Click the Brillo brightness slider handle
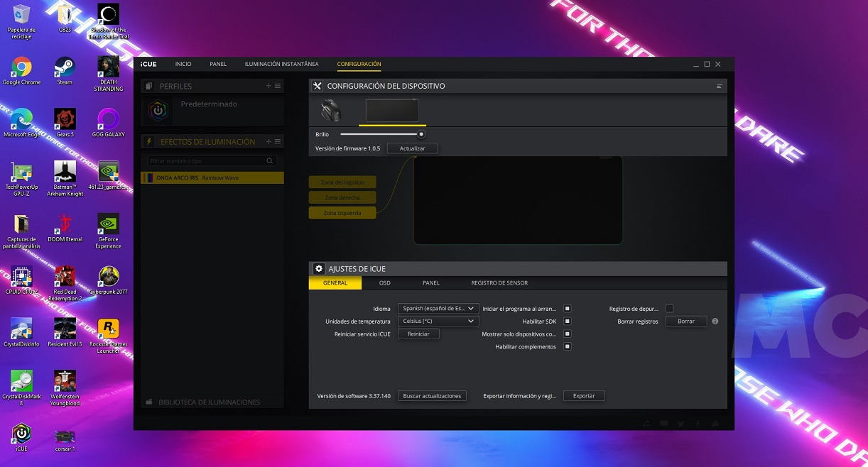This screenshot has width=868, height=467. [421, 134]
